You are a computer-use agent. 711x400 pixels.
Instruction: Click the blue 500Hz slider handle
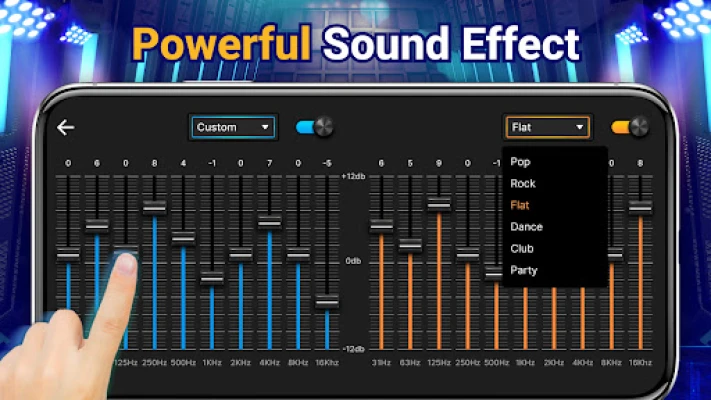[x=183, y=237]
